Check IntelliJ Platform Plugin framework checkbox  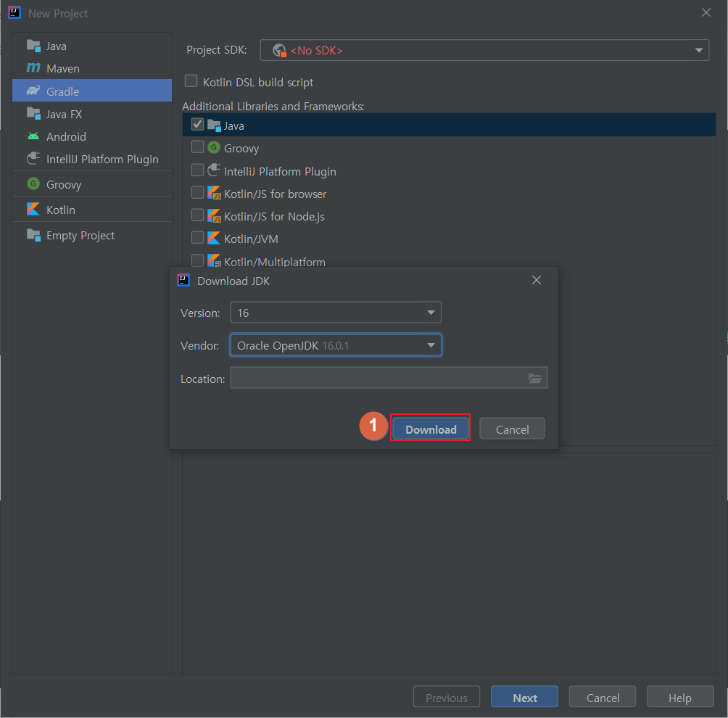tap(197, 170)
